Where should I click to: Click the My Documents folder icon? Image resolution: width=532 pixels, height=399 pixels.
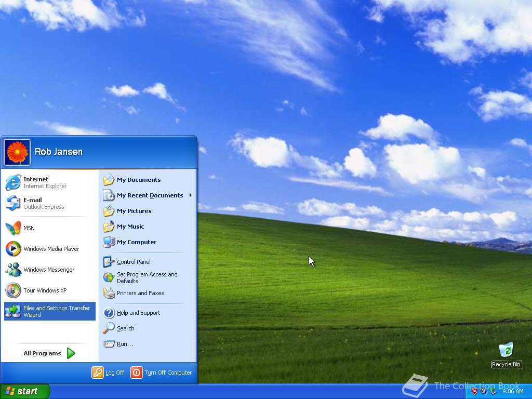[109, 179]
